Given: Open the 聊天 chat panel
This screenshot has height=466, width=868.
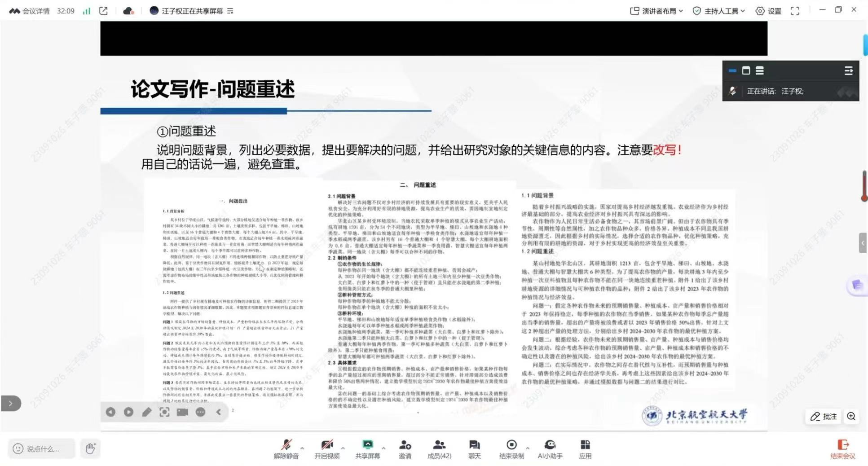Looking at the screenshot, I should 474,445.
